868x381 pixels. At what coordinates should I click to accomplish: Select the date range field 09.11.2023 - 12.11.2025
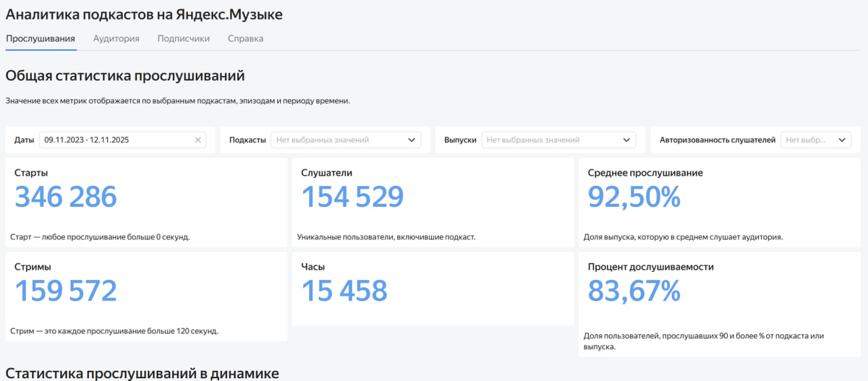(122, 140)
